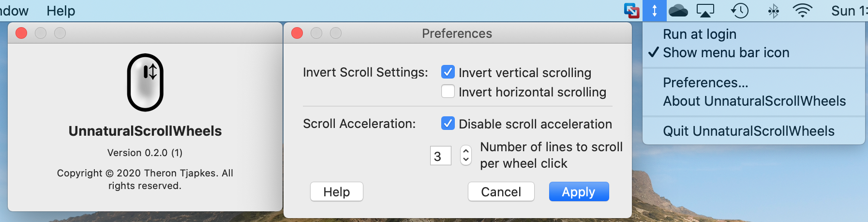Click the UnnaturalScrollWheels menu bar arrow icon
This screenshot has width=868, height=222.
click(654, 11)
